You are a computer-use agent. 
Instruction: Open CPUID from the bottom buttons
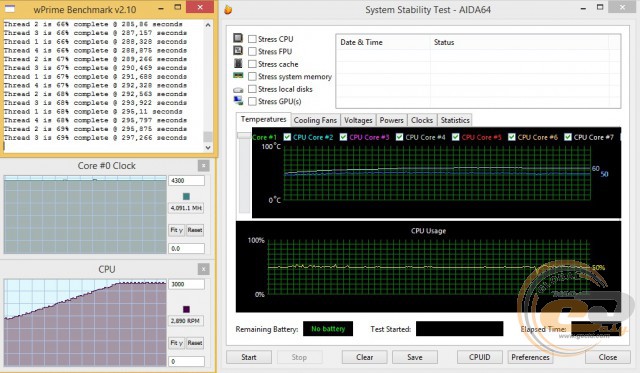tap(480, 357)
